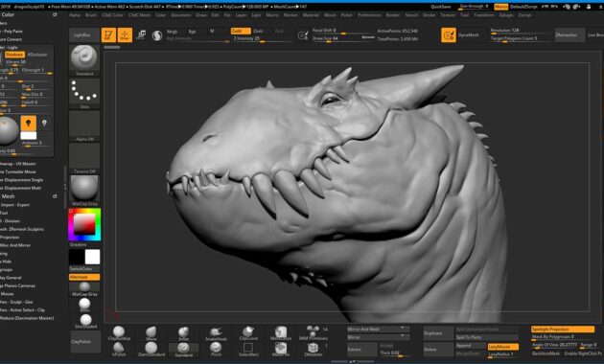Toggle the Shadows render option
The image size is (604, 364).
click(14, 55)
